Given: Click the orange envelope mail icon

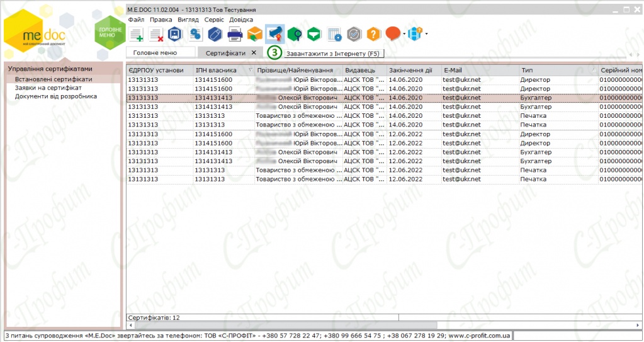Looking at the screenshot, I should [x=255, y=34].
